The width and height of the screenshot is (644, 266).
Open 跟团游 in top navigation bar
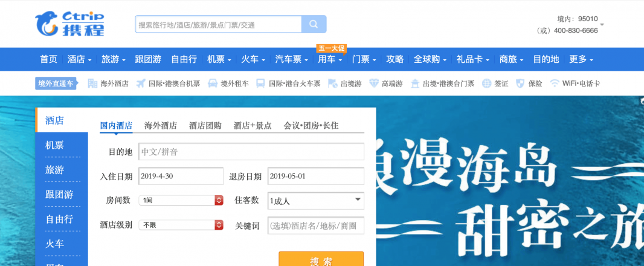[148, 59]
